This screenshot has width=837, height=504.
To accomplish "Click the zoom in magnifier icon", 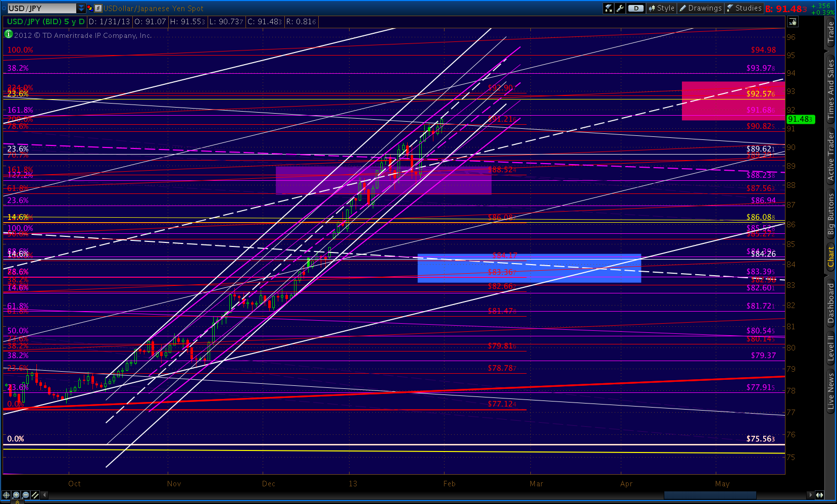I will click(x=16, y=495).
